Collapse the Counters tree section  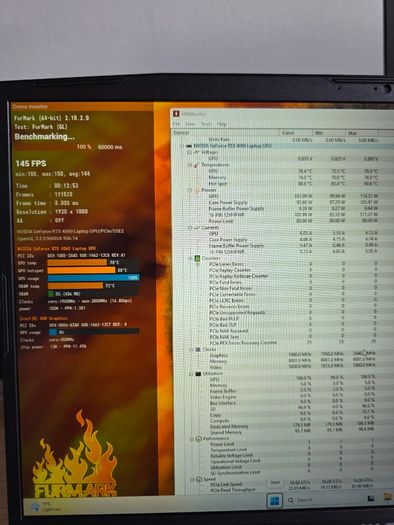coord(190,258)
